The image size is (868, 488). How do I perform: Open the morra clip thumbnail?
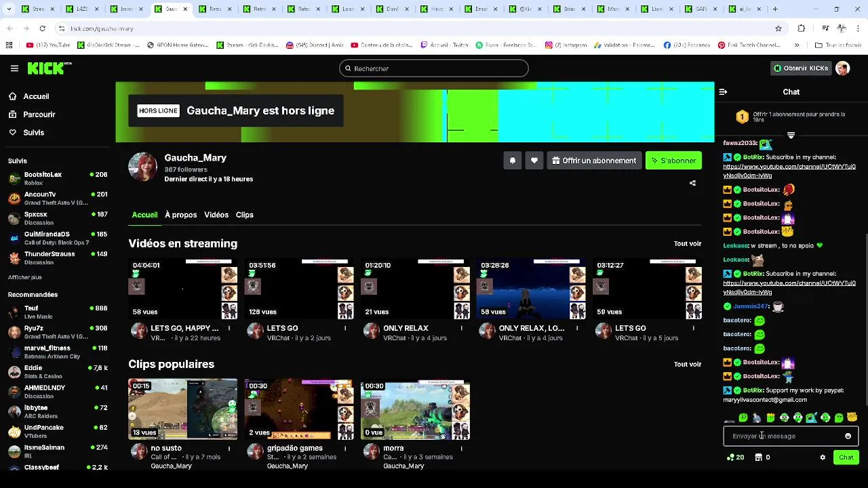pyautogui.click(x=416, y=409)
